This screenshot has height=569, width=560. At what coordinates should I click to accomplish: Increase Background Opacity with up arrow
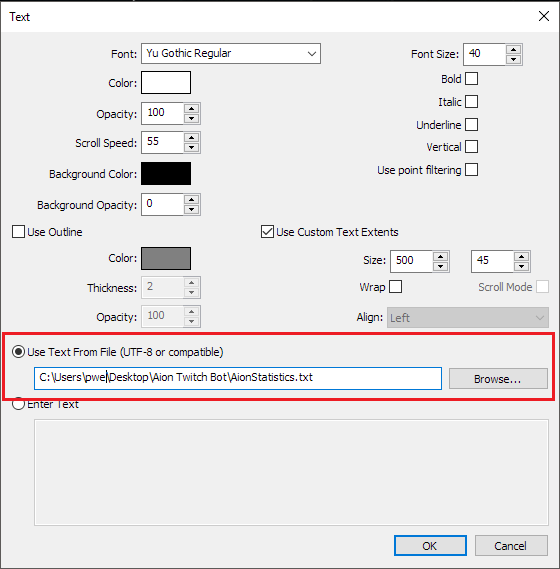(x=191, y=200)
